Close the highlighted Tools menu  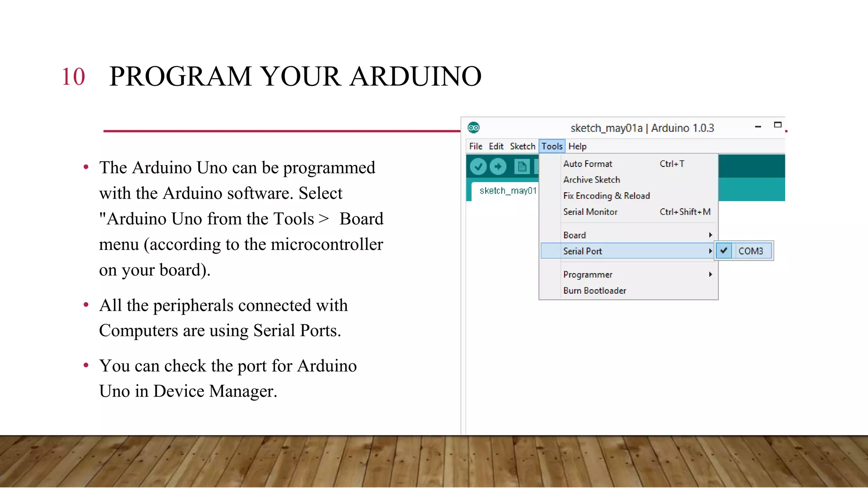tap(552, 146)
